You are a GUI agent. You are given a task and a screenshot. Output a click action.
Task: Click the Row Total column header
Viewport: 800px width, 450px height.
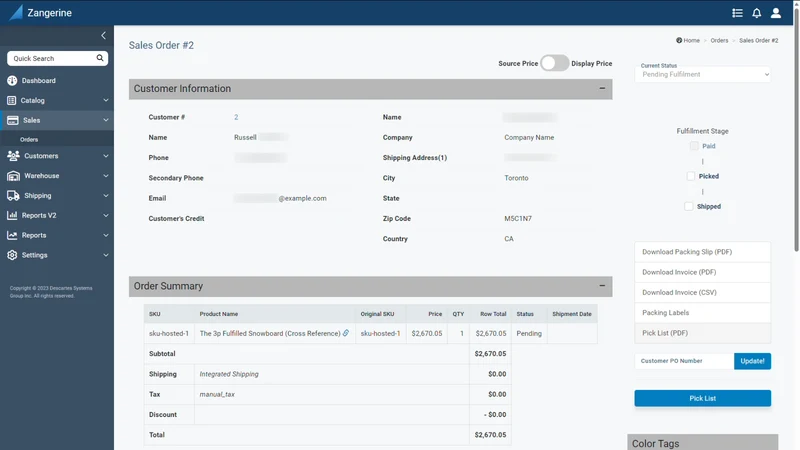pos(493,314)
